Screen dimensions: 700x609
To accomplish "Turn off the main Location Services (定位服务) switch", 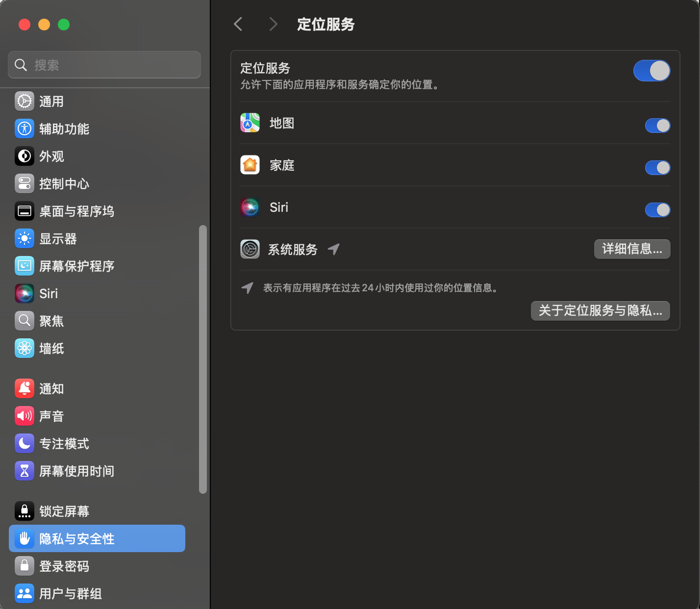I will (x=651, y=71).
